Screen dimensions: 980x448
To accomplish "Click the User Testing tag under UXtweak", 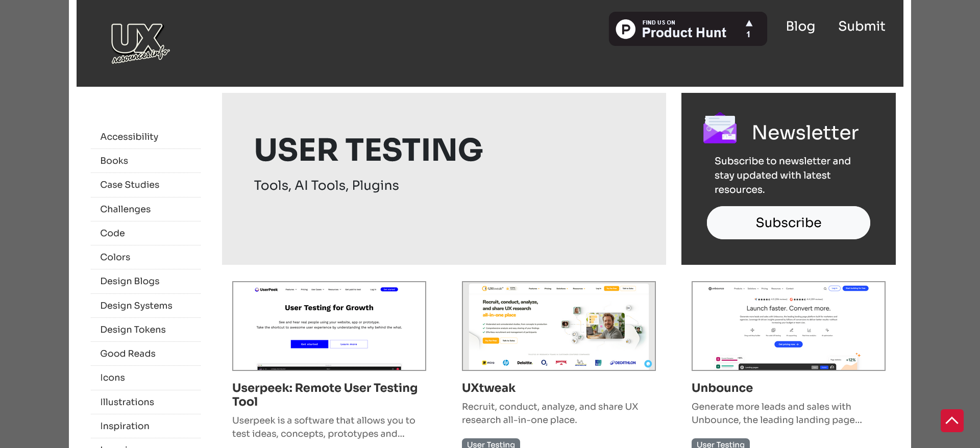I will click(x=491, y=443).
